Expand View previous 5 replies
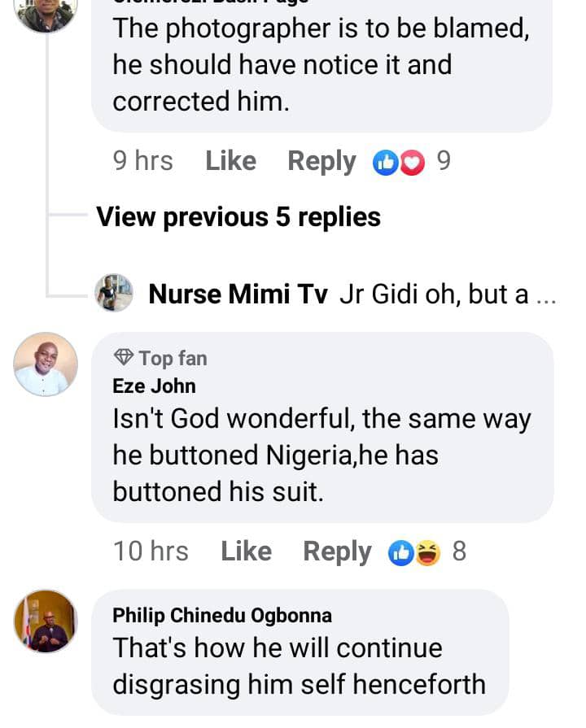 point(238,217)
